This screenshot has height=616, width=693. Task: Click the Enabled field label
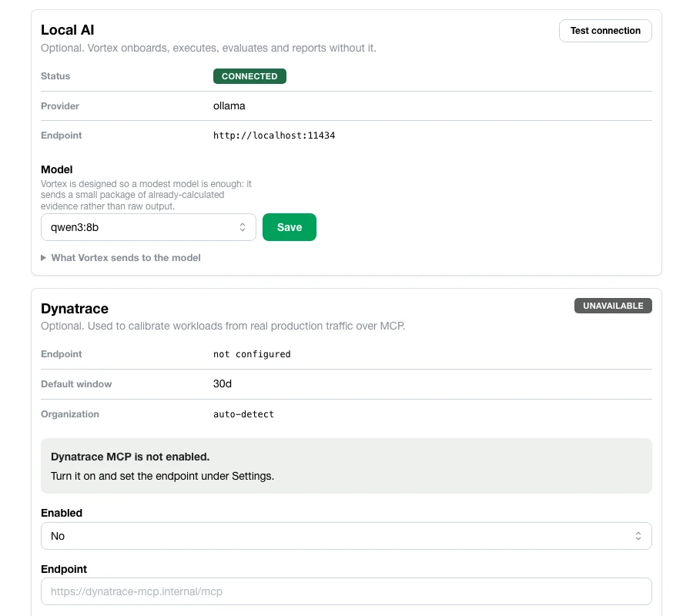tap(62, 513)
